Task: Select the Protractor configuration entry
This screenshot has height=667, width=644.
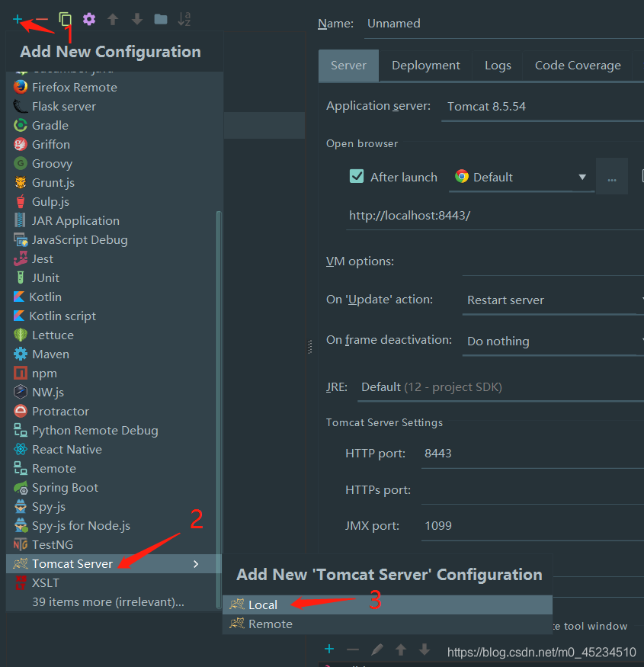Action: coord(112,412)
